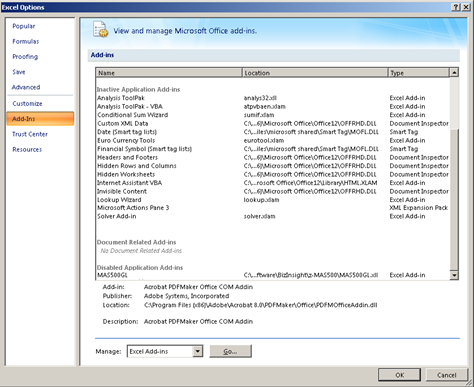Confirm with the OK button
The image size is (474, 387).
click(x=400, y=375)
